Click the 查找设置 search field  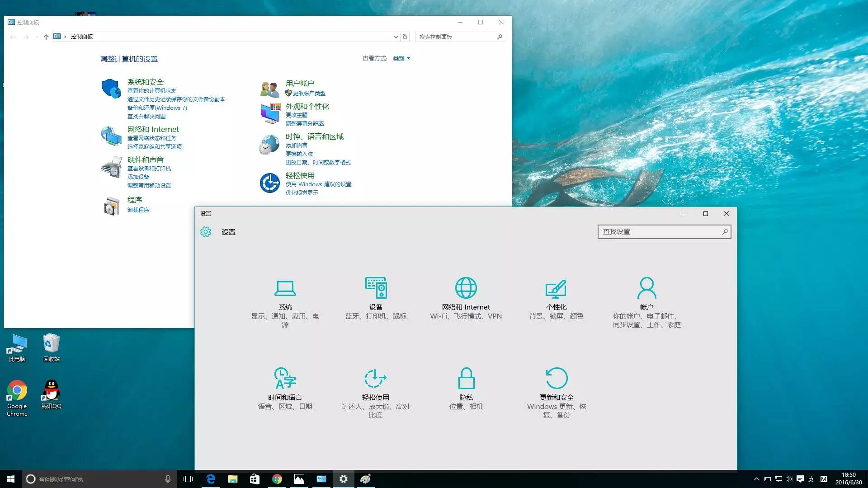(664, 232)
